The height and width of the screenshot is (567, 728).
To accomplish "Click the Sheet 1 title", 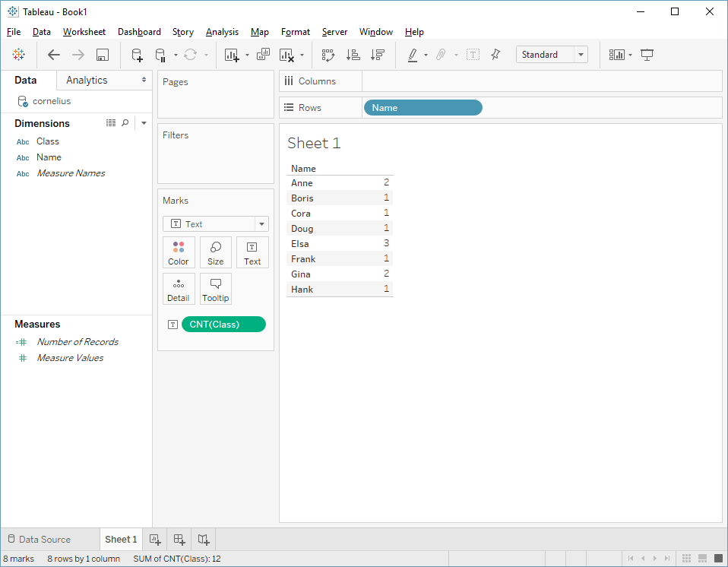I will click(x=314, y=143).
